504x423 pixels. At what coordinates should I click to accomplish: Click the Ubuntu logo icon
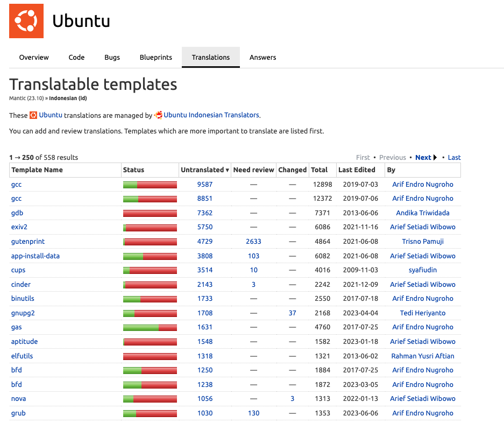click(x=26, y=21)
